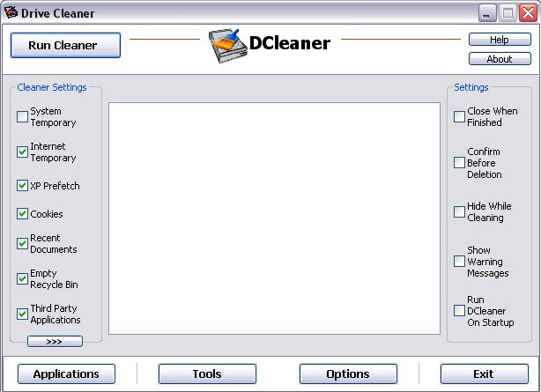The width and height of the screenshot is (541, 392).
Task: Disable Empty Recycle Bin checkbox
Action: click(x=22, y=279)
